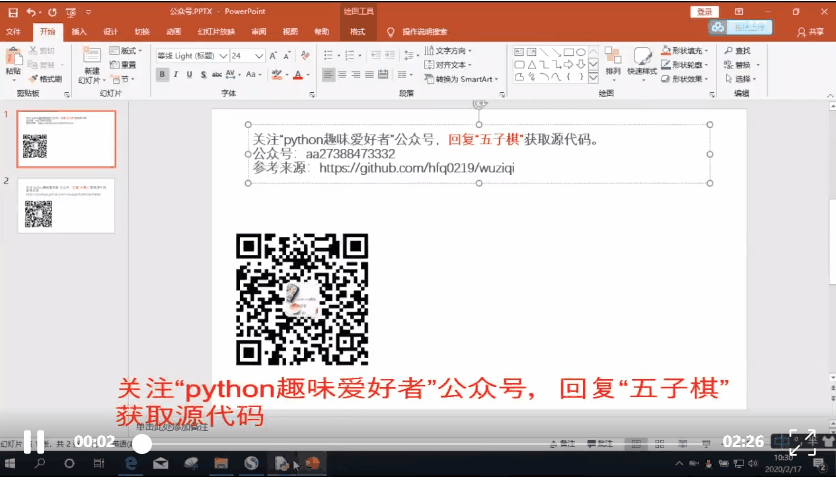The image size is (836, 480).
Task: Switch to the Format (格式) tab
Action: tap(357, 32)
